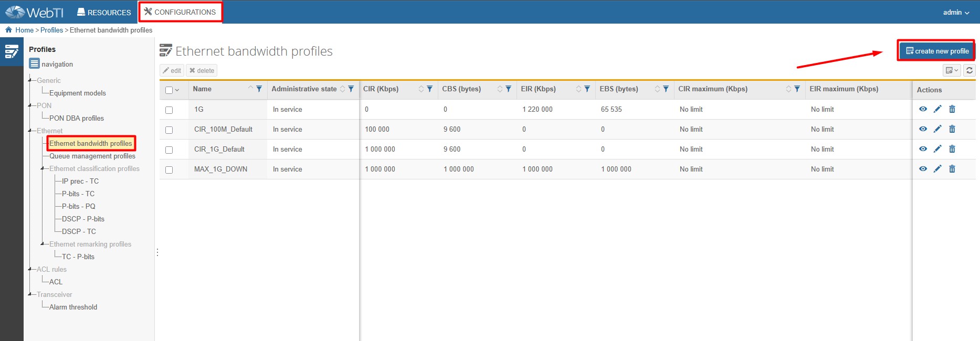980x341 pixels.
Task: Tick the MAX_1G_DOWN row checkbox
Action: click(169, 170)
